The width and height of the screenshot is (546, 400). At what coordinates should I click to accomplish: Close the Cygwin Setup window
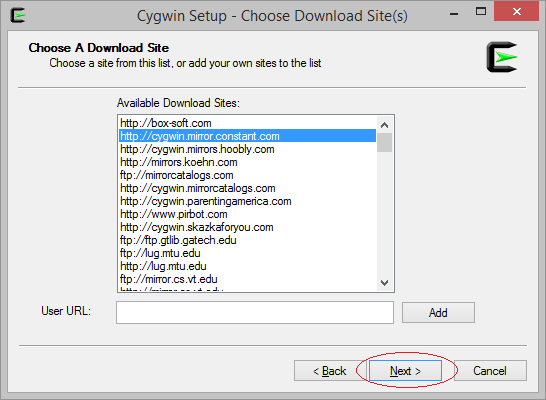(516, 12)
